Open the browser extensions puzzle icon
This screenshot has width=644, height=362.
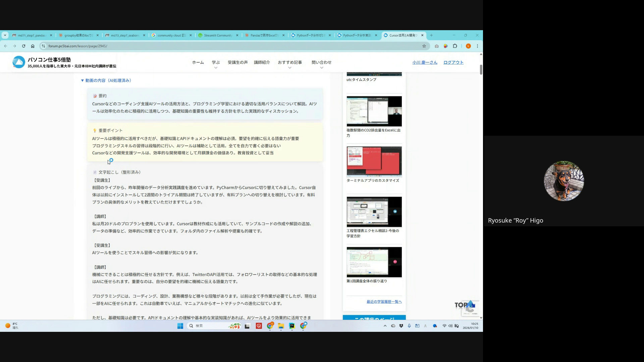pyautogui.click(x=455, y=46)
